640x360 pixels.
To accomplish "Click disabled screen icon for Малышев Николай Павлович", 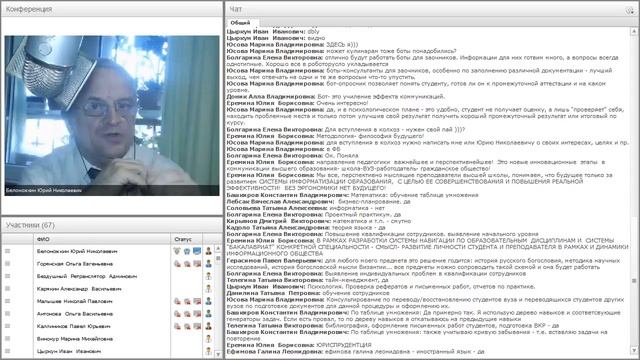I will (197, 301).
